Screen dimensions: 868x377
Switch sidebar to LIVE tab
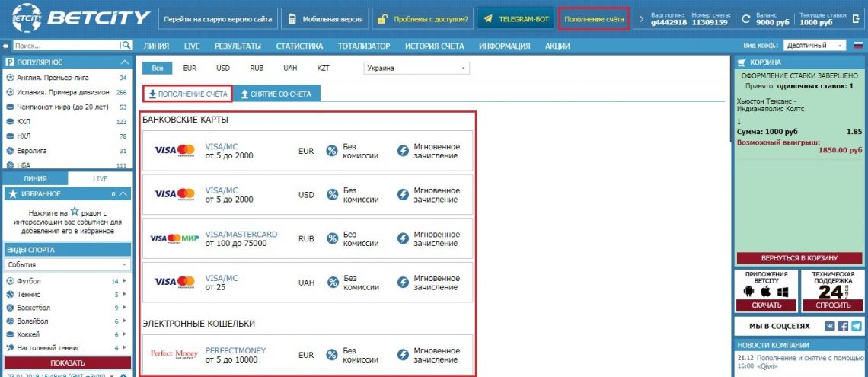[x=100, y=179]
